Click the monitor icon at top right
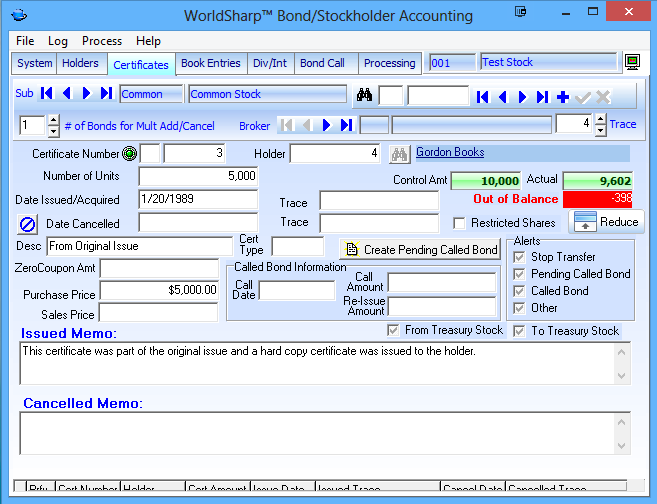The image size is (657, 504). [x=632, y=62]
